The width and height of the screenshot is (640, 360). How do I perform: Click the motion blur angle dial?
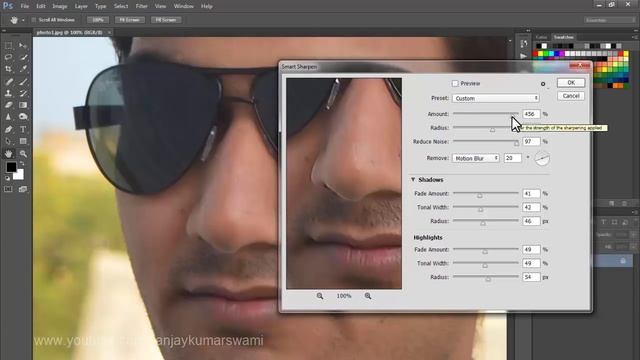pos(542,158)
